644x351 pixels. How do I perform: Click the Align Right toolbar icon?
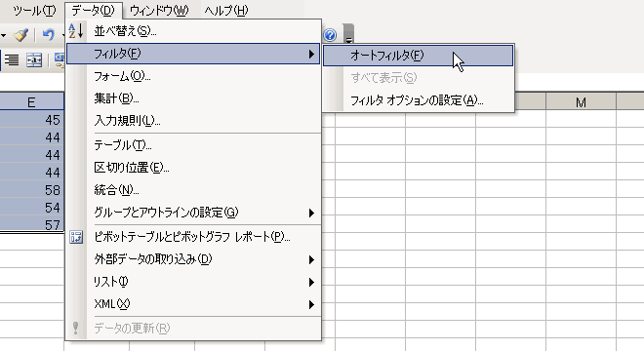(x=12, y=60)
